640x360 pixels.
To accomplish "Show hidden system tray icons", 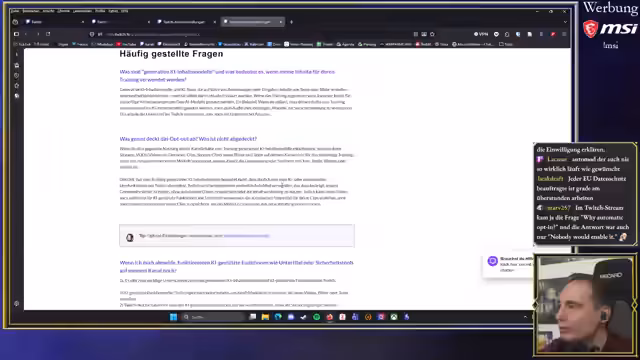I will pos(525,317).
